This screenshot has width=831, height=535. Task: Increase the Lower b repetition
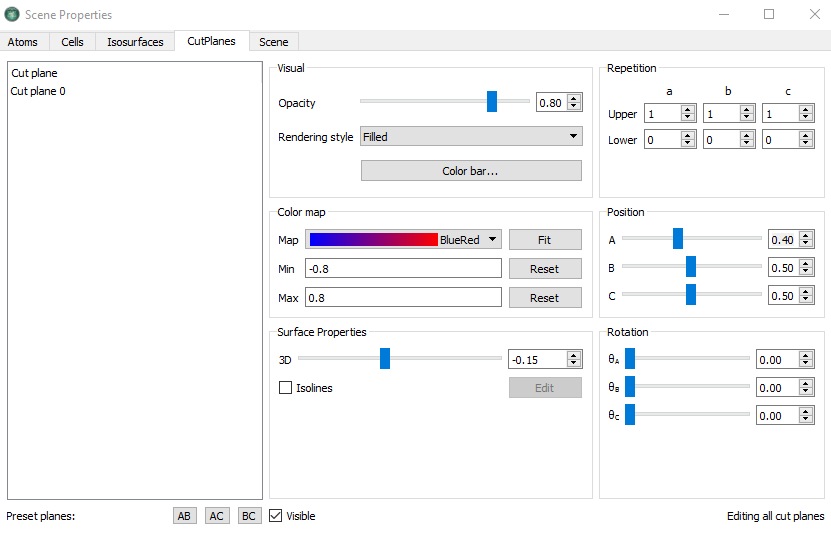click(x=747, y=136)
